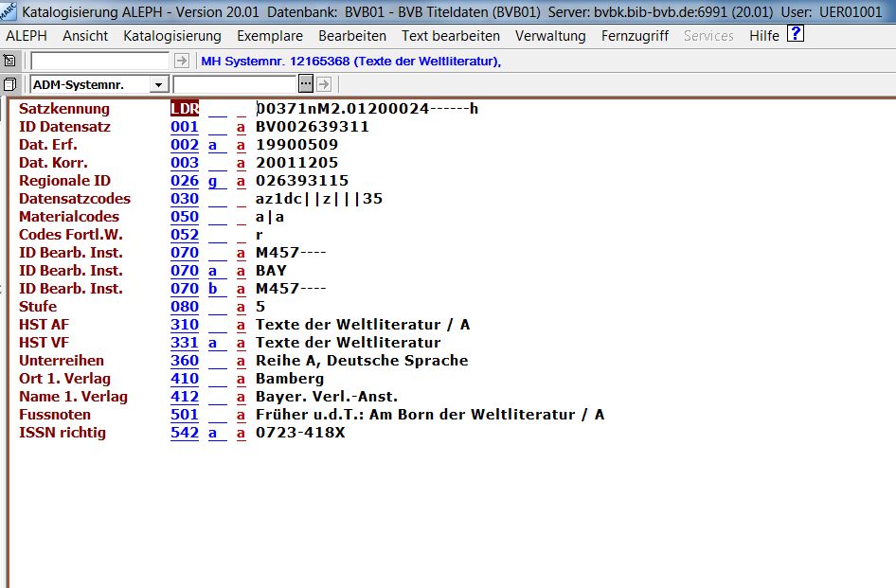Click field tag 542 for ISSN richtig
The image size is (896, 588).
click(x=185, y=433)
